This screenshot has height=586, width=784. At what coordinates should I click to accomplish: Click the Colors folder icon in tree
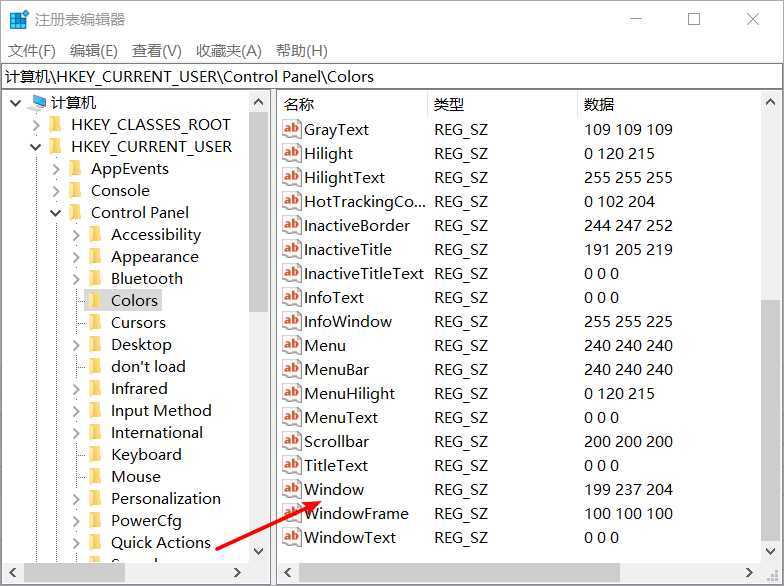(x=94, y=300)
